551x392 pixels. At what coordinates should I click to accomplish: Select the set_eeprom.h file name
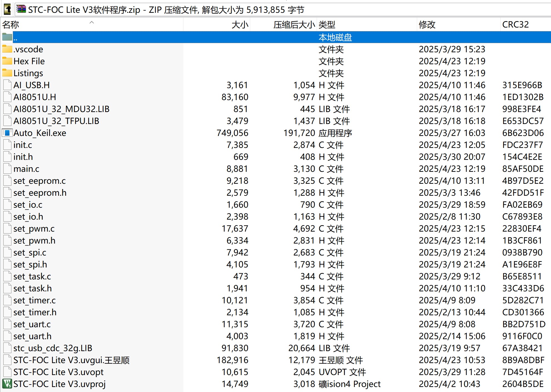pyautogui.click(x=40, y=193)
